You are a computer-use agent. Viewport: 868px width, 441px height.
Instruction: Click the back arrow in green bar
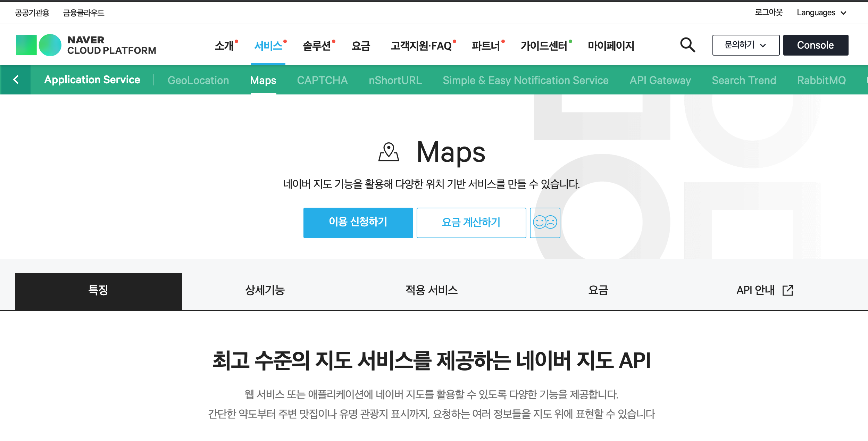pyautogui.click(x=16, y=80)
